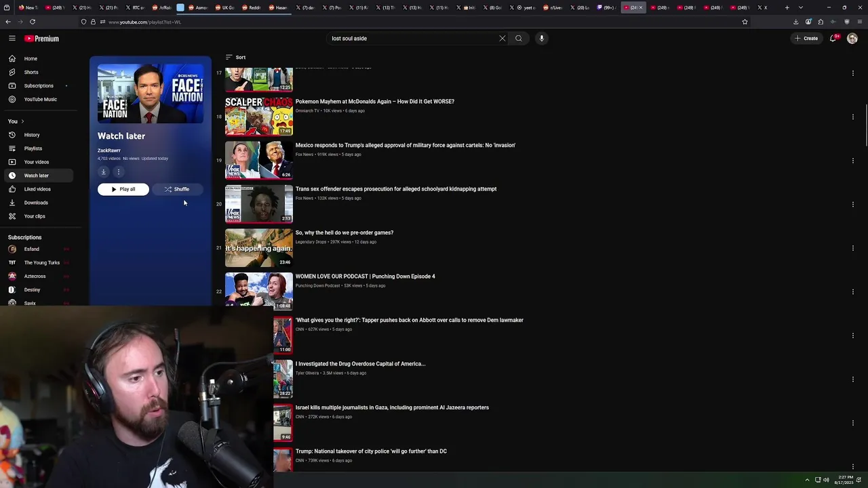868x488 pixels.
Task: Select Watch later in the sidebar
Action: (39, 176)
